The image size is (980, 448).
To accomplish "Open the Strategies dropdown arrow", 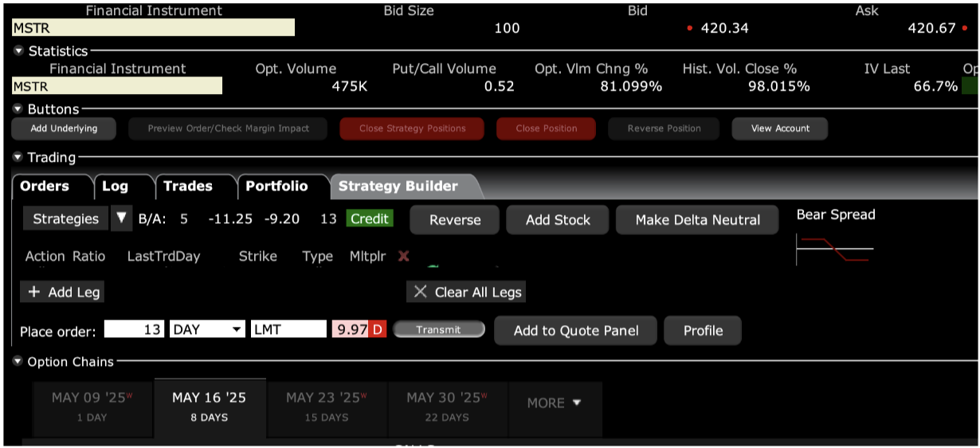I will (x=121, y=218).
